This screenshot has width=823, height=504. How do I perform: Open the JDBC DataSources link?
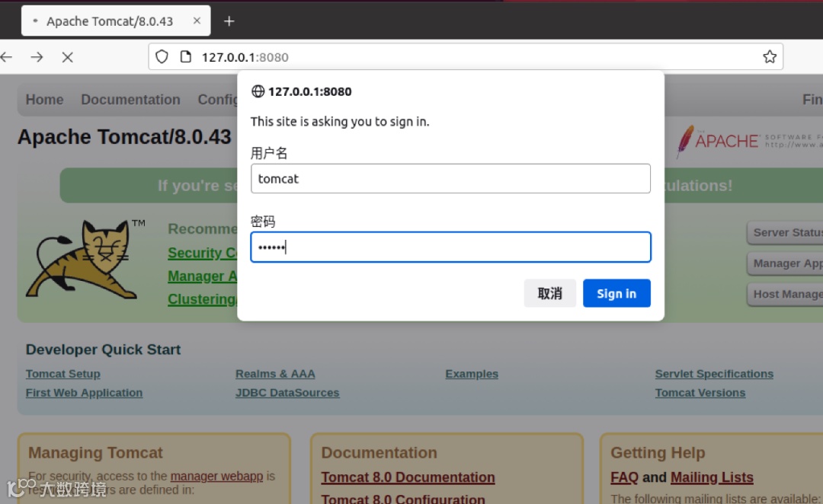pos(287,393)
